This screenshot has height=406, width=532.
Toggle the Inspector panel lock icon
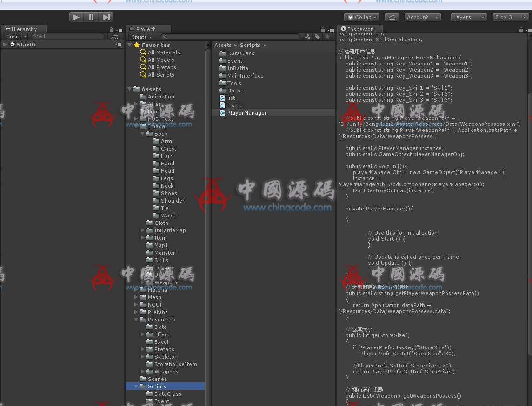[x=521, y=30]
